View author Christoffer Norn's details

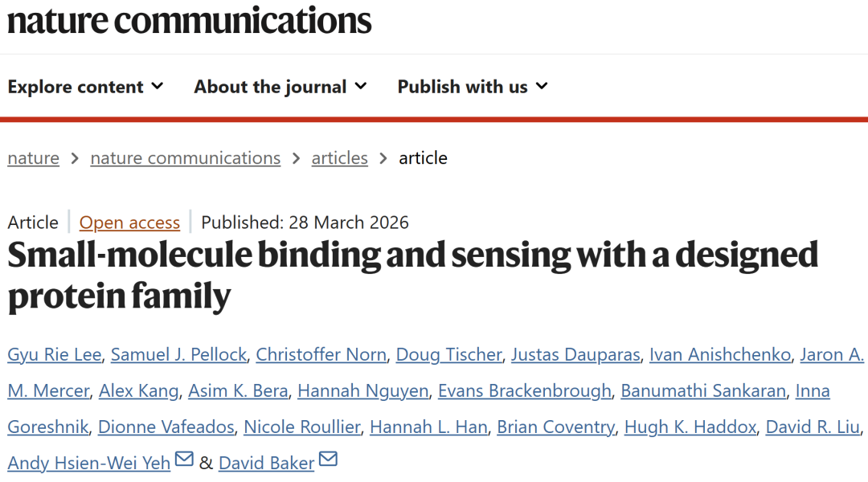321,354
